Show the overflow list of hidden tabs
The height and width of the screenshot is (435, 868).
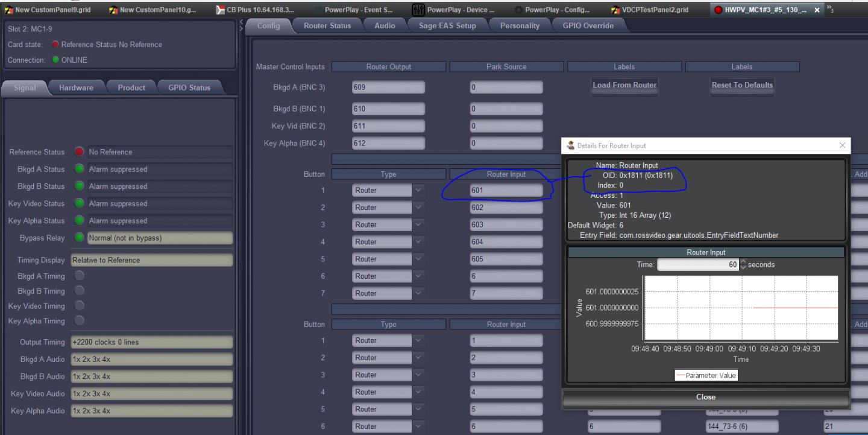[830, 9]
